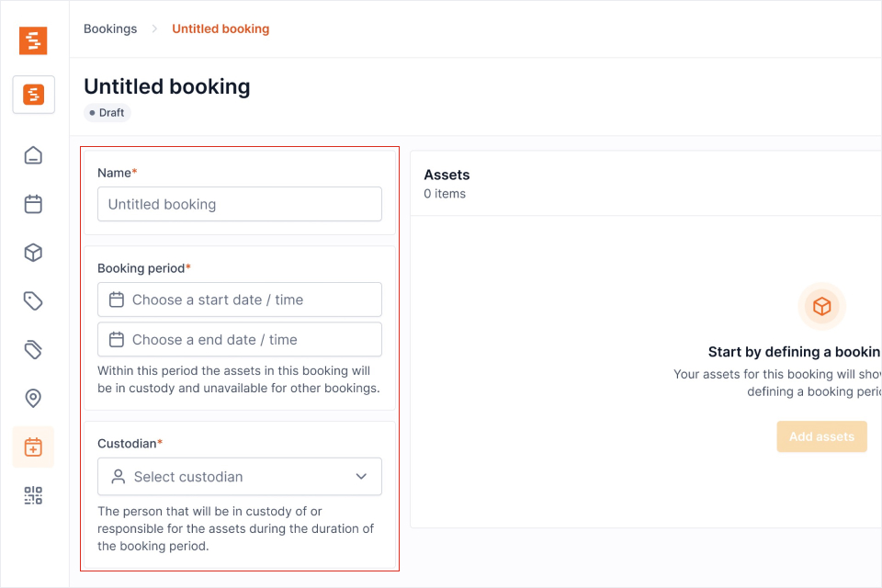Viewport: 882px width, 588px height.
Task: Select the workspace avatar below the logo
Action: (x=33, y=94)
